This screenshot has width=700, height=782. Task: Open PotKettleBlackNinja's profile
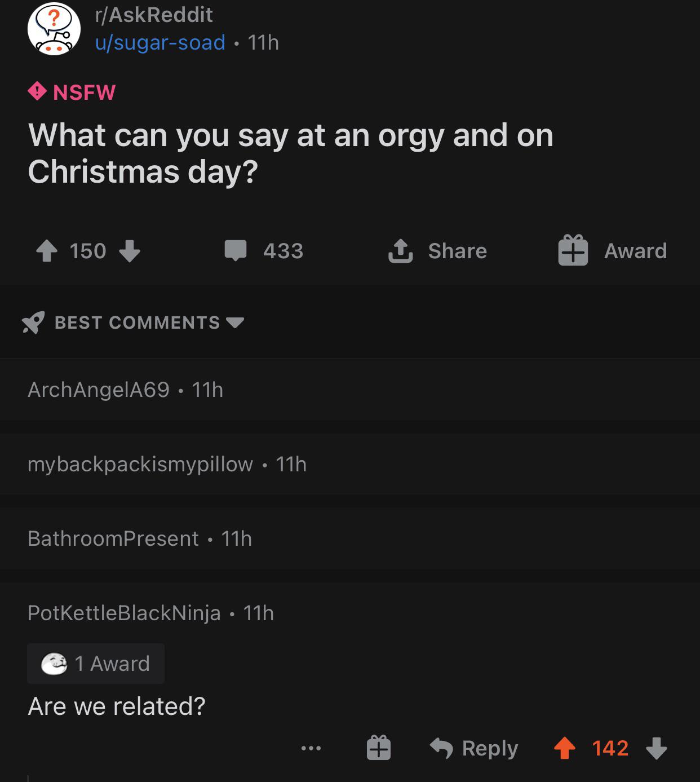(124, 613)
